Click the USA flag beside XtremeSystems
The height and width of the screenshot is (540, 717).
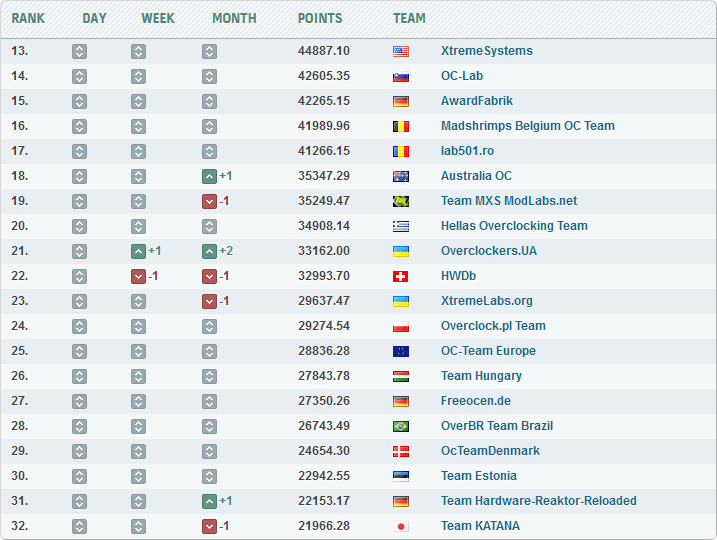click(401, 51)
